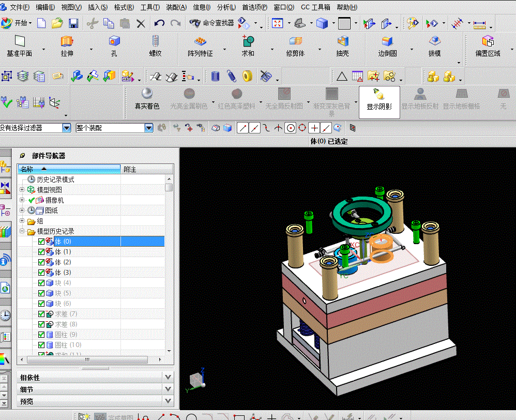Select the 抽壳 shell tool
This screenshot has height=420, width=516.
pos(343,46)
